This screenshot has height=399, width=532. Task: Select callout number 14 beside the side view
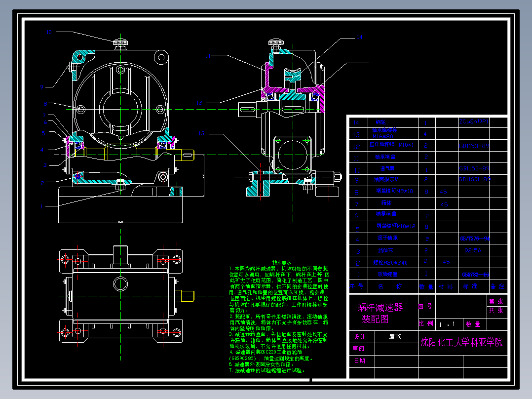(x=359, y=37)
